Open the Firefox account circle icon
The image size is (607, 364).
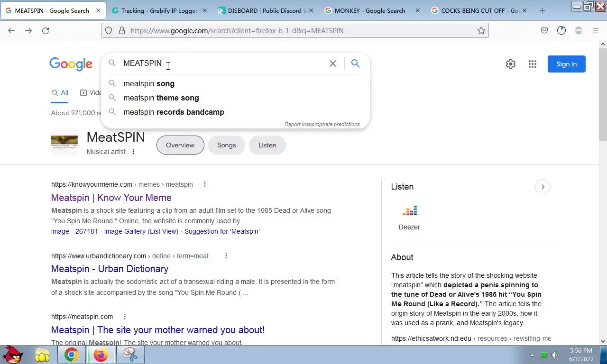tap(561, 30)
